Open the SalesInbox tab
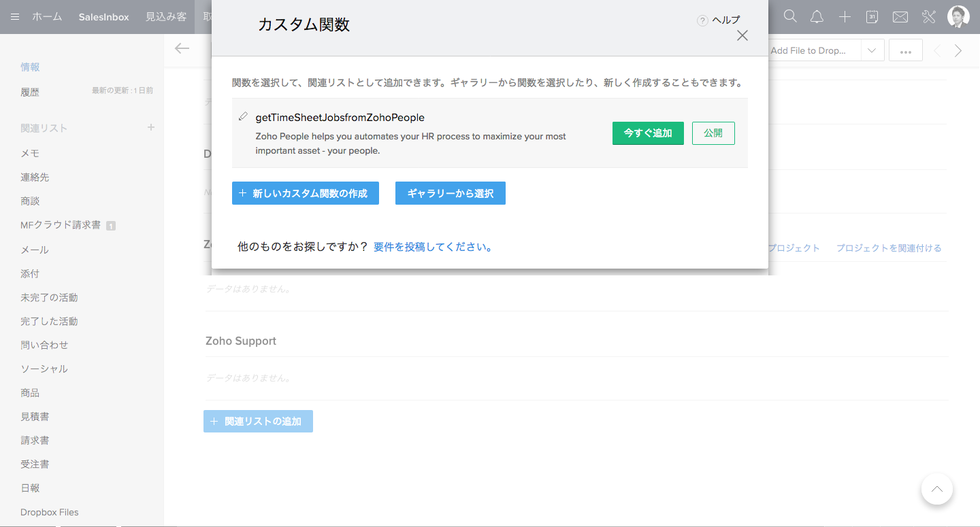This screenshot has height=527, width=980. point(103,17)
